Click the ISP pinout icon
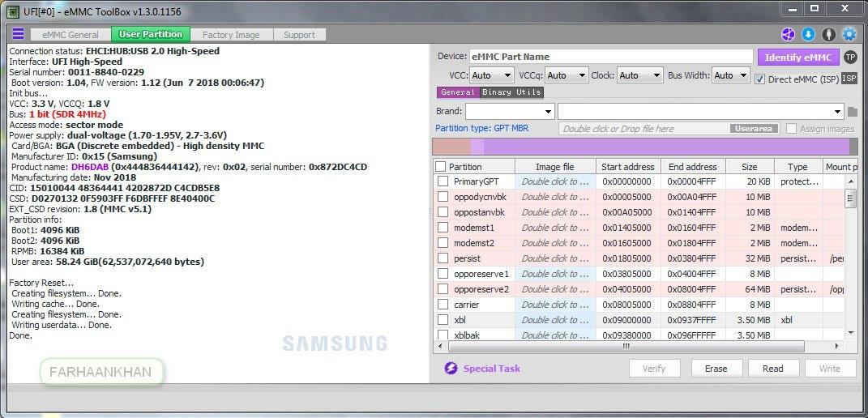This screenshot has height=418, width=868. (849, 78)
